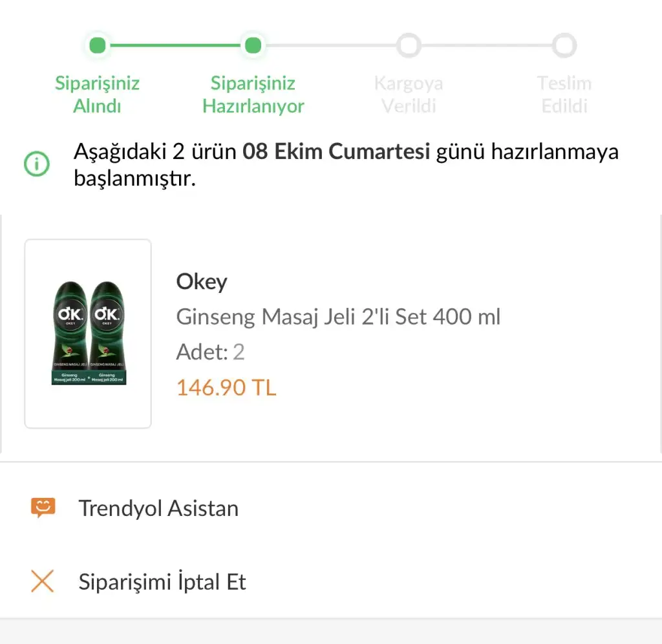
Task: Click the 'Siparişiniz Hazırlanıyor' step label
Action: tap(253, 94)
